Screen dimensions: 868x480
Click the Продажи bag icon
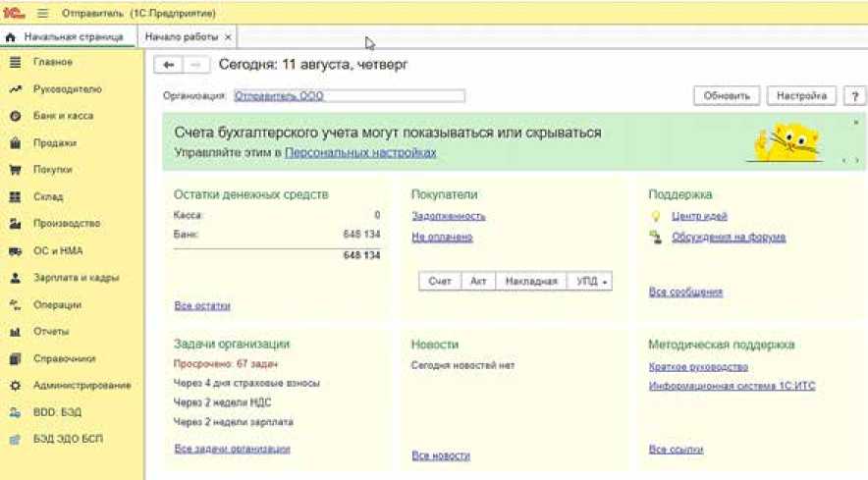click(x=16, y=143)
